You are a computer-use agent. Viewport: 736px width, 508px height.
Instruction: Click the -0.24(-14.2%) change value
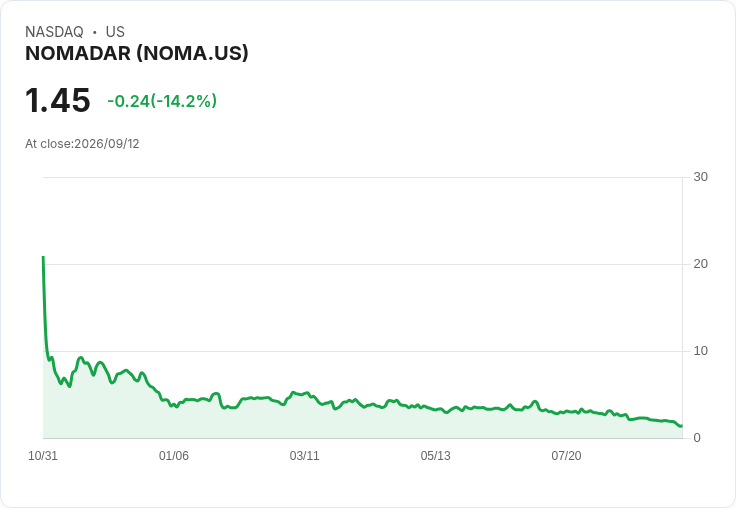tap(162, 101)
